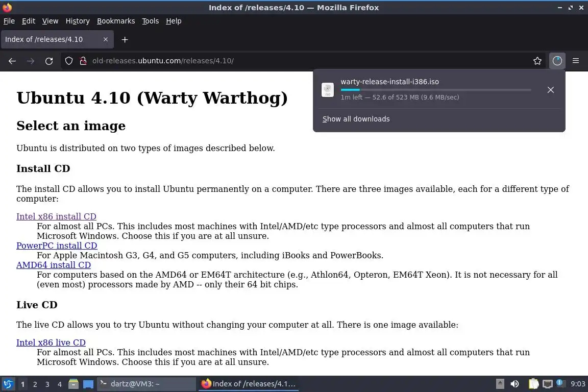The image size is (588, 392).
Task: Open the volume control in the tray
Action: pos(515,384)
